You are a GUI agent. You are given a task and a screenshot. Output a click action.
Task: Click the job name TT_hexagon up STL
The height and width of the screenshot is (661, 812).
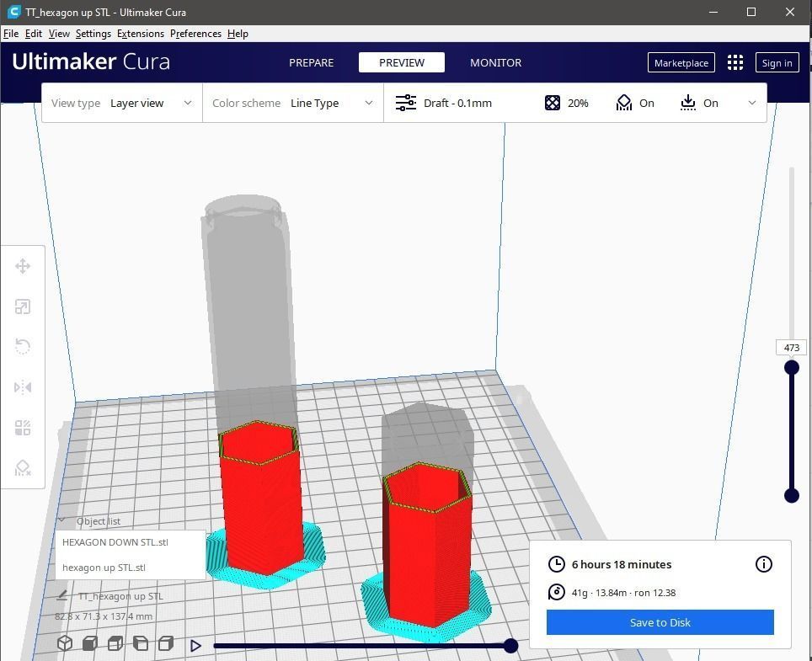pos(120,596)
